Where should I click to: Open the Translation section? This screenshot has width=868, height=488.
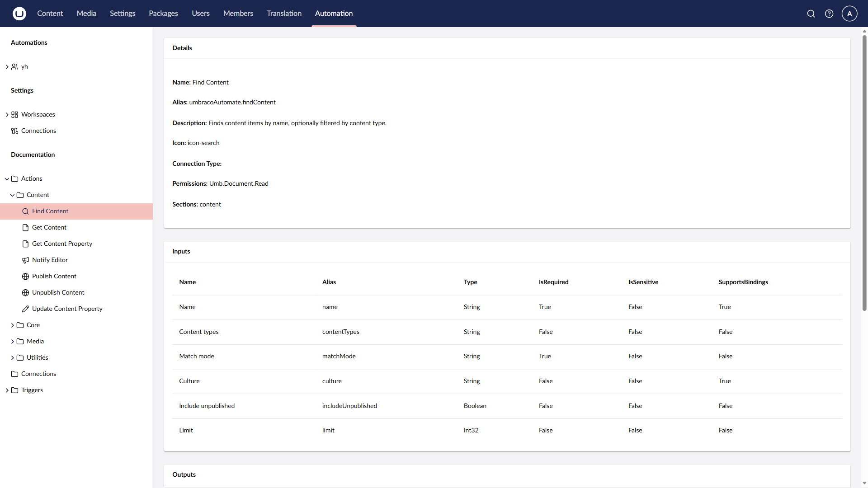pos(284,14)
